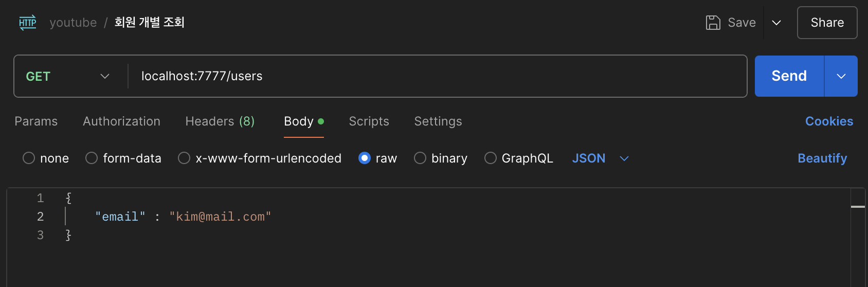Click the Save floppy disk icon
The width and height of the screenshot is (868, 287).
[713, 23]
